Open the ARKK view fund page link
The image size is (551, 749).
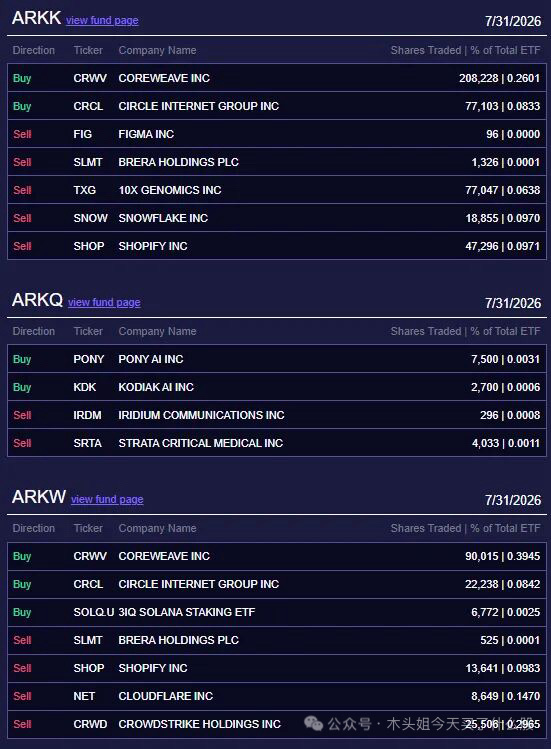click(x=102, y=20)
